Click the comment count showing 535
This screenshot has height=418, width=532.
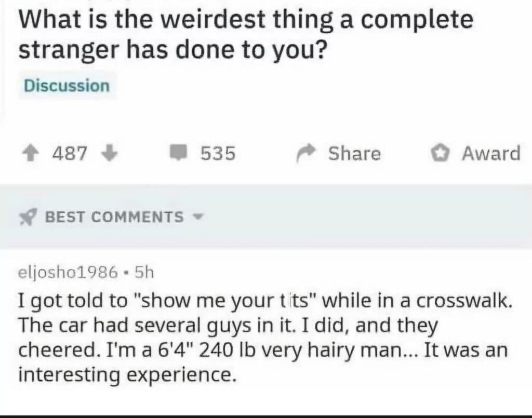click(218, 153)
